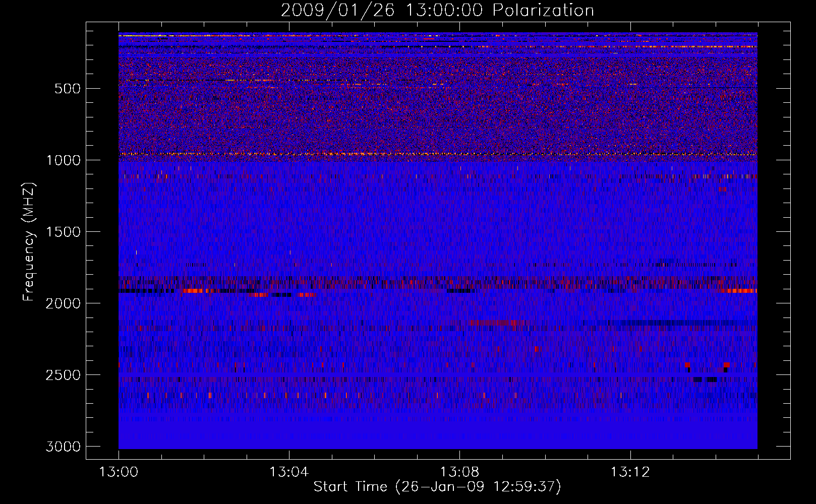Image resolution: width=816 pixels, height=504 pixels.
Task: Click the 2500 frequency tick label
Action: point(63,375)
